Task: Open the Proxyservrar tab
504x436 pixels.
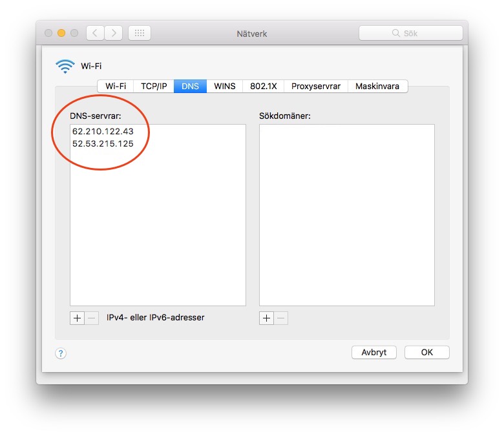Action: (x=315, y=86)
